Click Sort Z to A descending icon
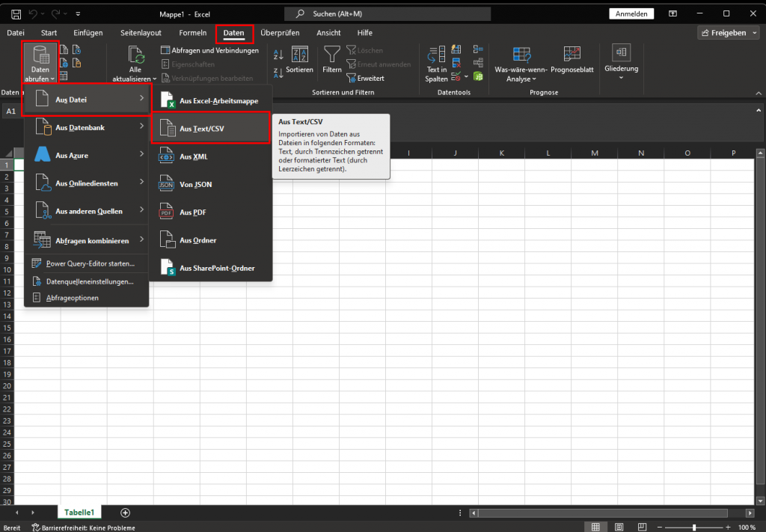Screen dimensions: 766x532 [x=278, y=73]
